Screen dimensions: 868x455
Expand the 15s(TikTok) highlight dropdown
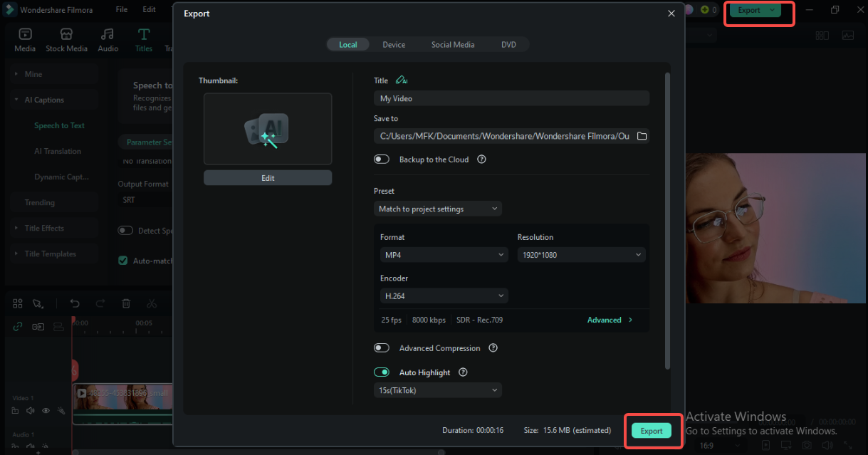pyautogui.click(x=437, y=390)
